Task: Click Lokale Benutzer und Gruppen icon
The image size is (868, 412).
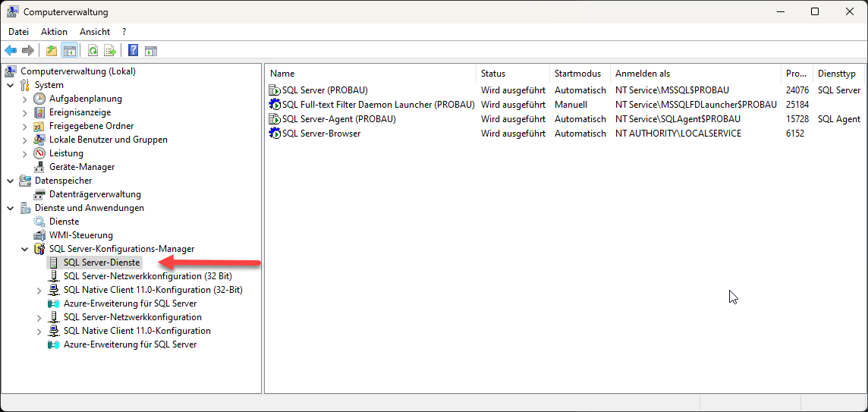Action: (x=39, y=140)
